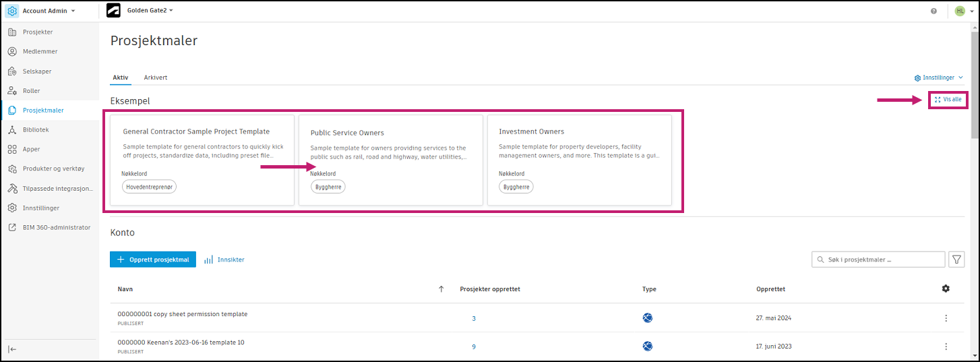Sort by the Navn column arrow
The image size is (980, 362).
click(441, 289)
